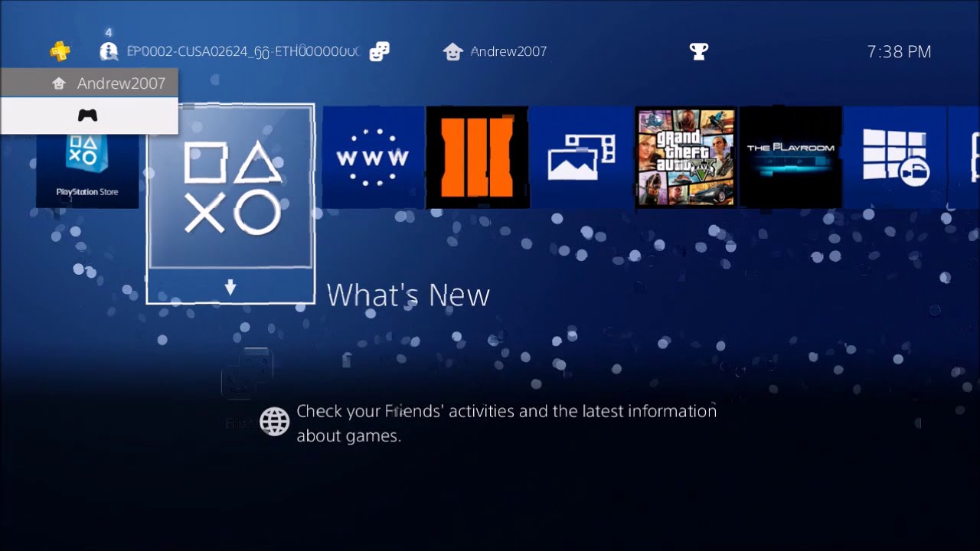This screenshot has width=980, height=551.
Task: Open the Friends smiley faces icon
Action: coord(379,51)
